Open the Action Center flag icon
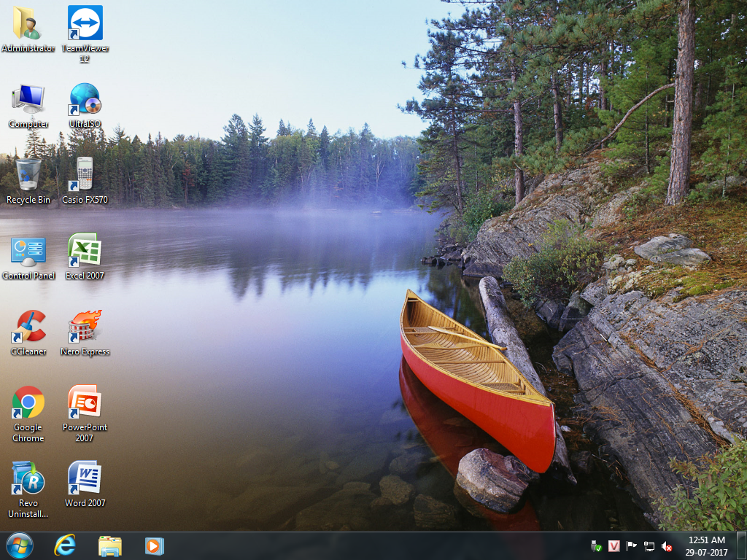Image resolution: width=747 pixels, height=560 pixels. coord(631,546)
